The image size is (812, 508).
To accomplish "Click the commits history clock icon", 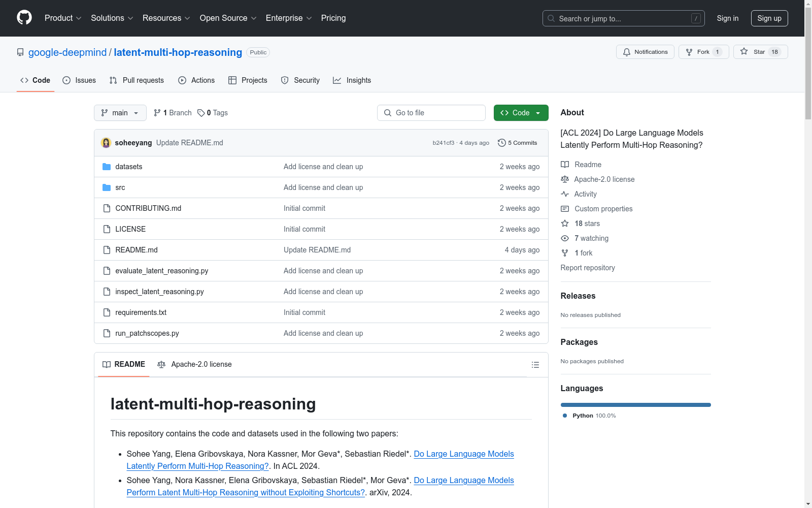I will pos(502,143).
